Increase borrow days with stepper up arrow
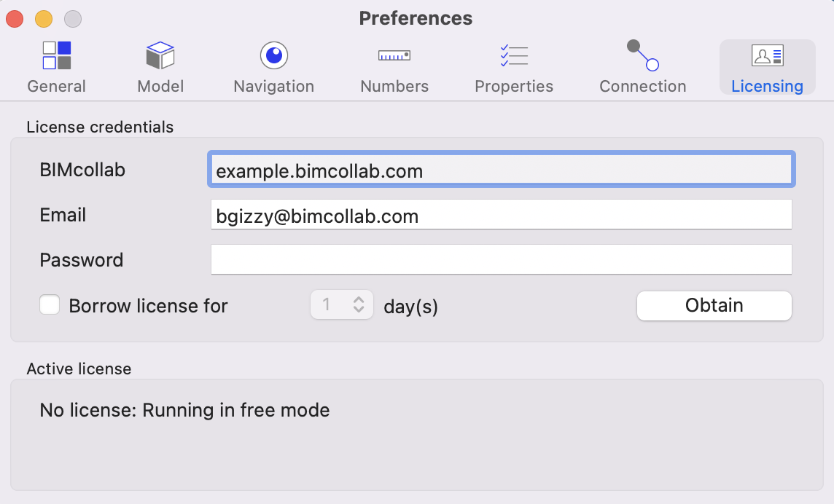This screenshot has height=504, width=834. [359, 300]
